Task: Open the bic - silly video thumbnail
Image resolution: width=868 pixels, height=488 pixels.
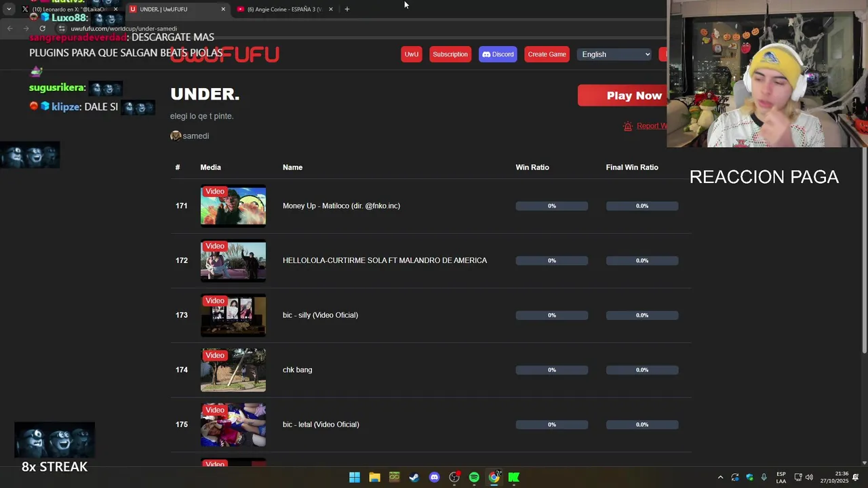Action: 233,315
